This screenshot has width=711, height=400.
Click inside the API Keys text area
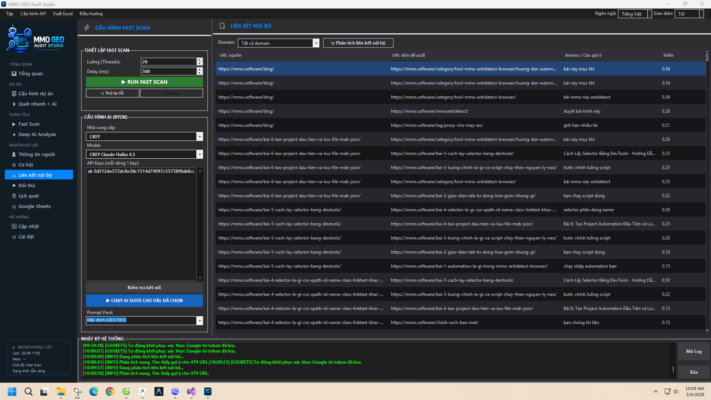[x=141, y=224]
